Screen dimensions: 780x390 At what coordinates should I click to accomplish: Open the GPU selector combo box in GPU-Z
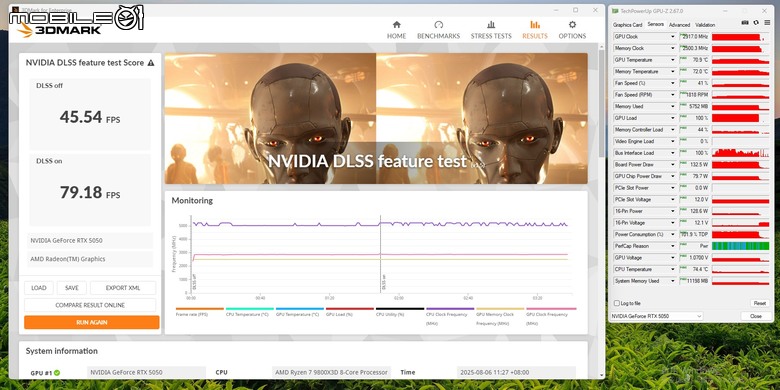657,316
